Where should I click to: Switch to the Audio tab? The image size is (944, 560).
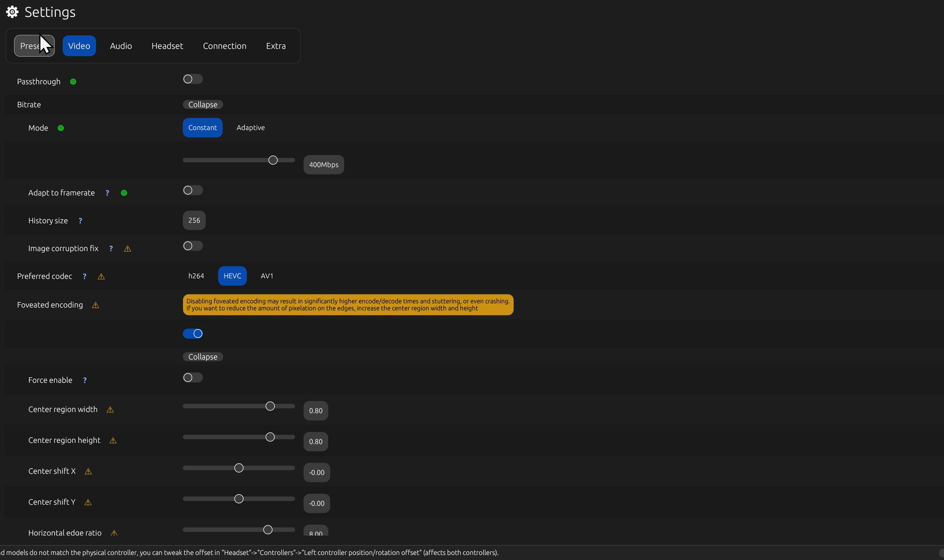coord(121,46)
